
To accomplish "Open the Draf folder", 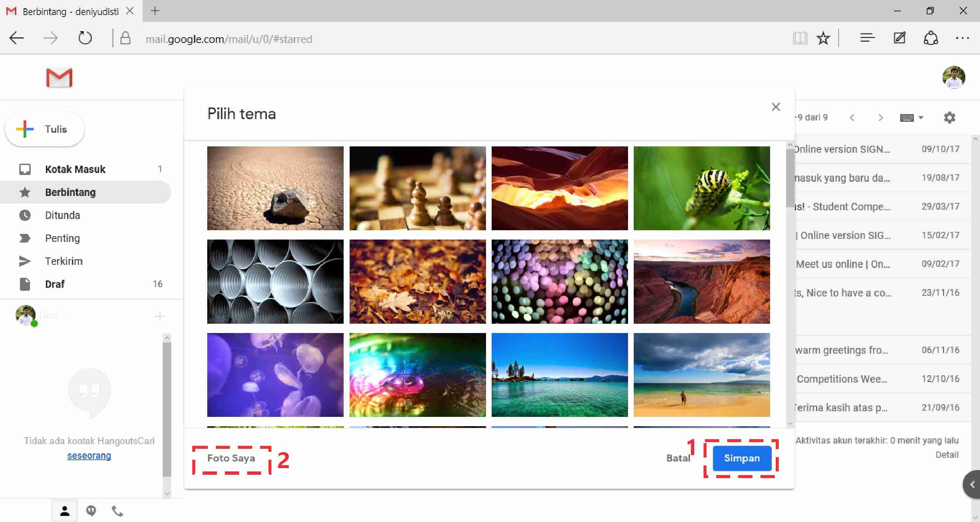I will coord(55,284).
